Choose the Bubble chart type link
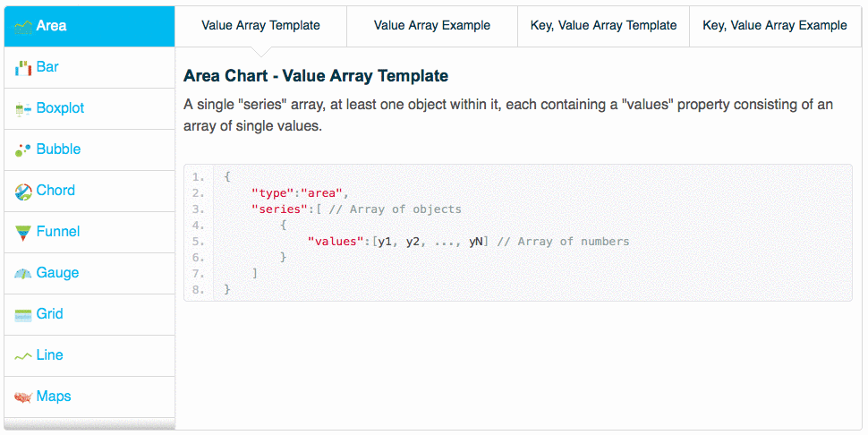The width and height of the screenshot is (868, 435). [59, 149]
